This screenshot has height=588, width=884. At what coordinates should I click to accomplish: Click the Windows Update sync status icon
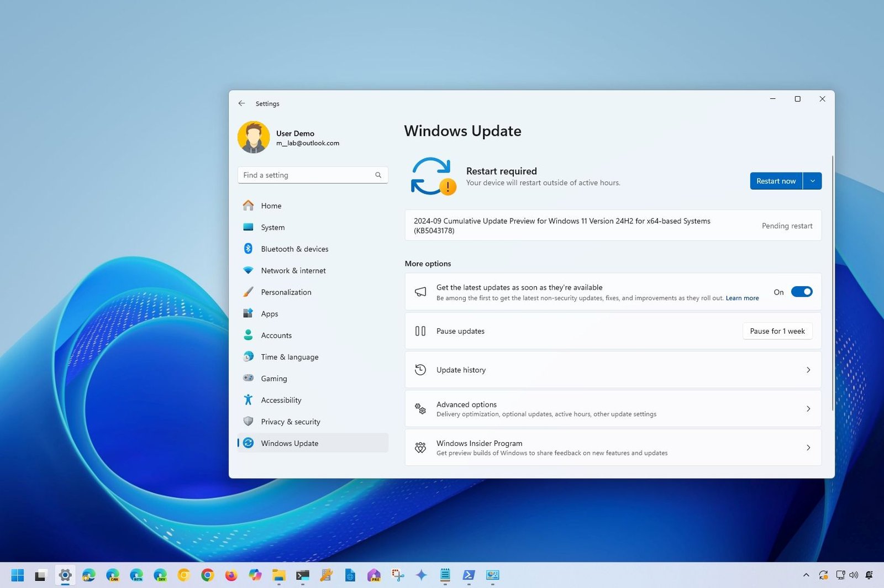point(433,176)
